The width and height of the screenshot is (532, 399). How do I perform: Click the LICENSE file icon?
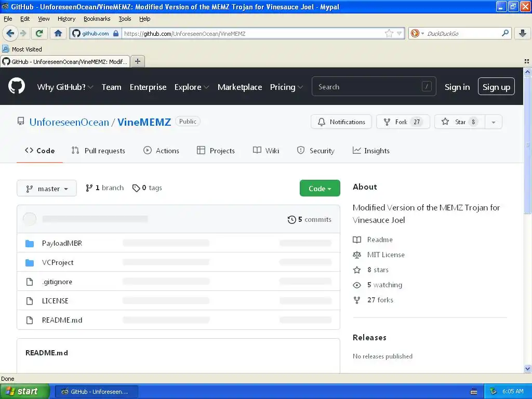coord(30,301)
